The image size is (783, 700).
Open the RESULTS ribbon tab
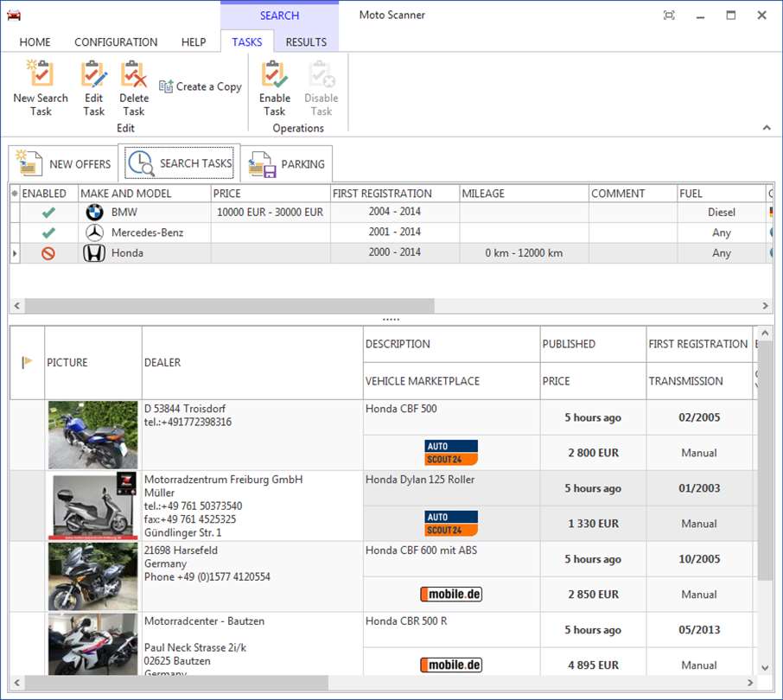pos(306,41)
